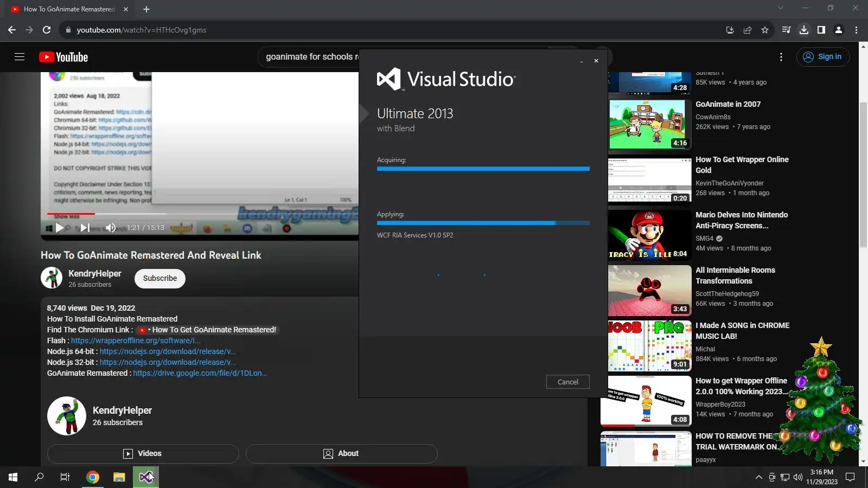Screen dimensions: 868x488
Task: Open taskbar clock showing 3:16 PM
Action: pos(822,477)
